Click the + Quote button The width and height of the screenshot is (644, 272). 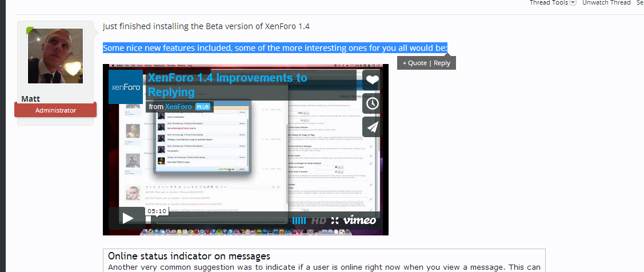(x=414, y=63)
